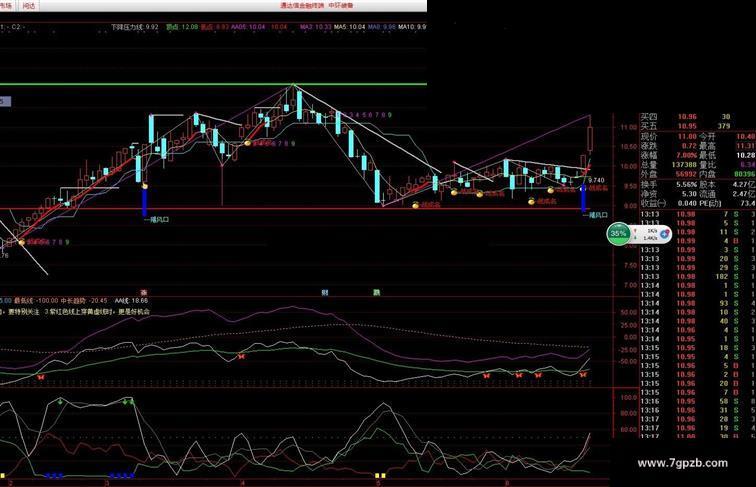Select the 13:13 tick row with volume 182

click(698, 276)
